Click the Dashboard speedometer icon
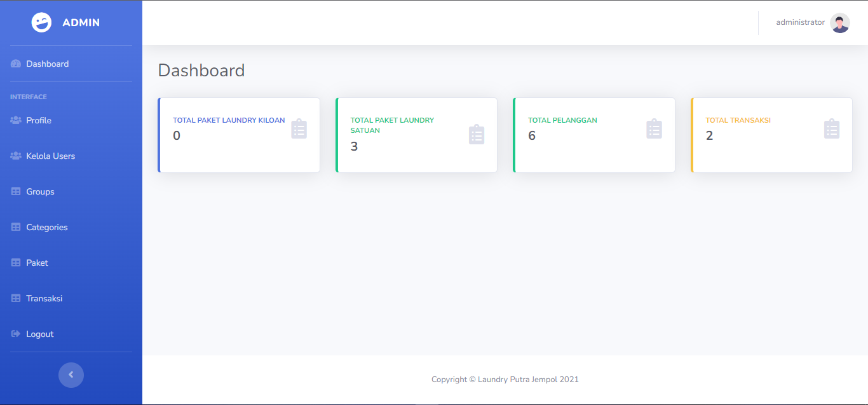Screen dimensions: 868x405 [x=16, y=64]
